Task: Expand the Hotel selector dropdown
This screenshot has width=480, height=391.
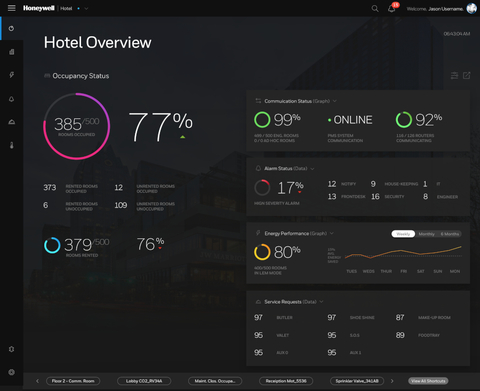Action: (86, 9)
